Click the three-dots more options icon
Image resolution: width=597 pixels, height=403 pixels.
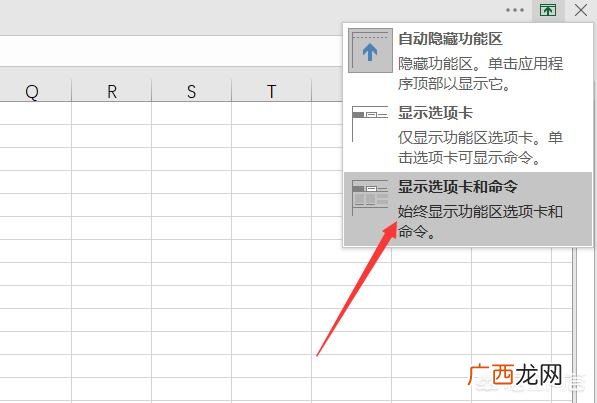[x=515, y=10]
